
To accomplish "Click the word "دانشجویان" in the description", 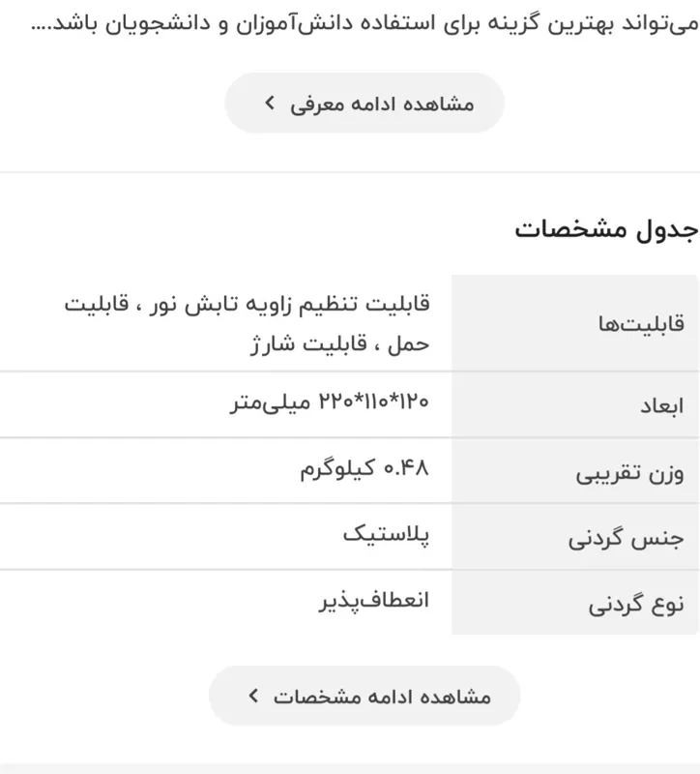I will coord(152,24).
